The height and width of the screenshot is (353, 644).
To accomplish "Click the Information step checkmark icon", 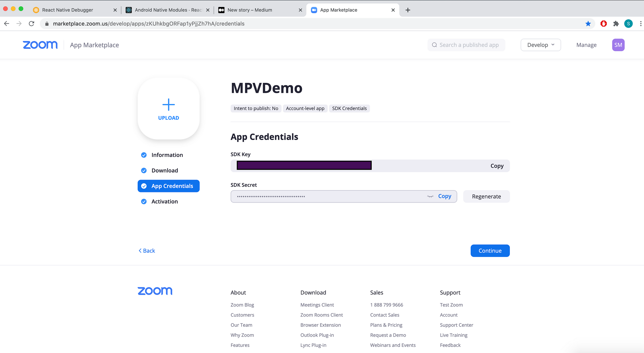I will click(x=144, y=155).
